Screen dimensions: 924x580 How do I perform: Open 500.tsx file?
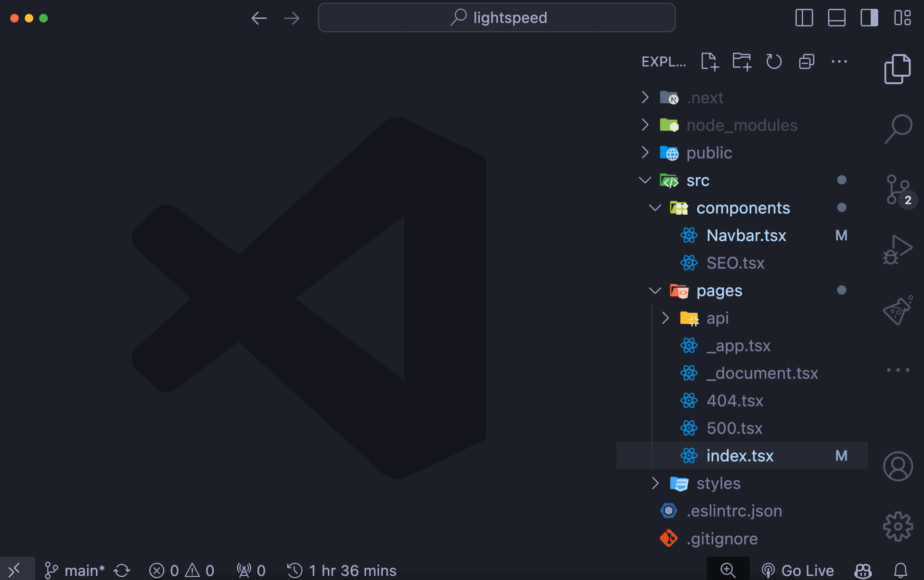point(742,428)
